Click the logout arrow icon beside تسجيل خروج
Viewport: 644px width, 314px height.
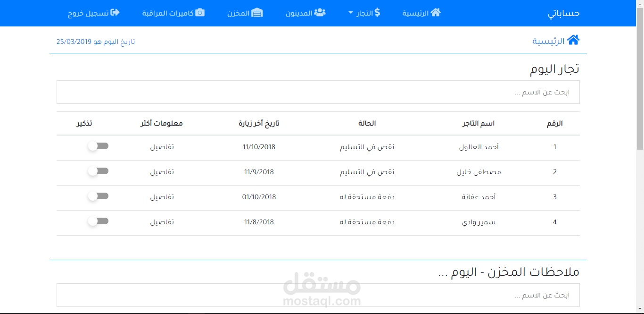coord(116,13)
